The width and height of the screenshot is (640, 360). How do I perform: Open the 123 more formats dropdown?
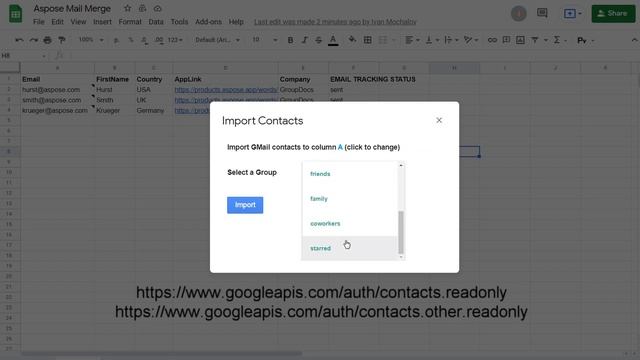[175, 40]
